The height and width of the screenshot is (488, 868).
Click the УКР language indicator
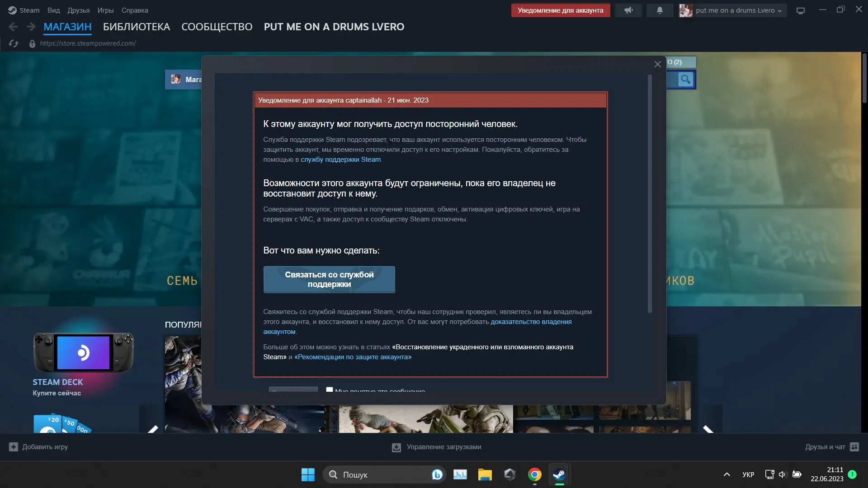coord(748,474)
